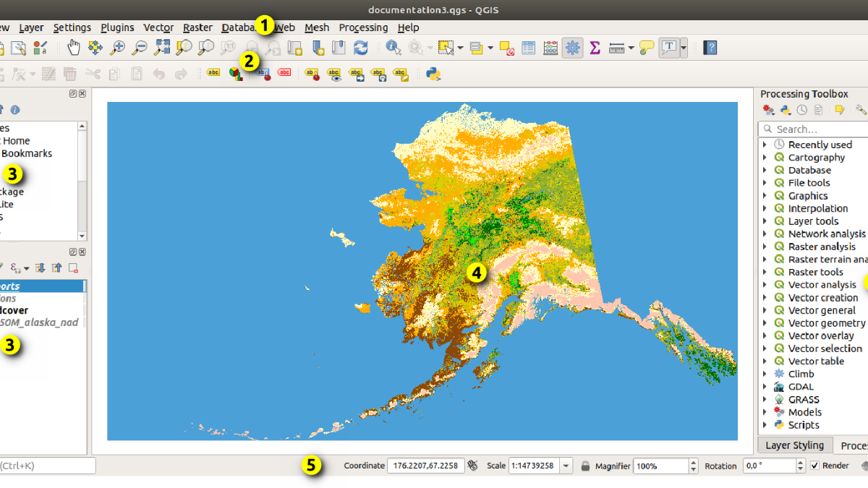Select Vector overlay in Processing Toolbox
Screen dimensions: 868x488
pos(820,335)
